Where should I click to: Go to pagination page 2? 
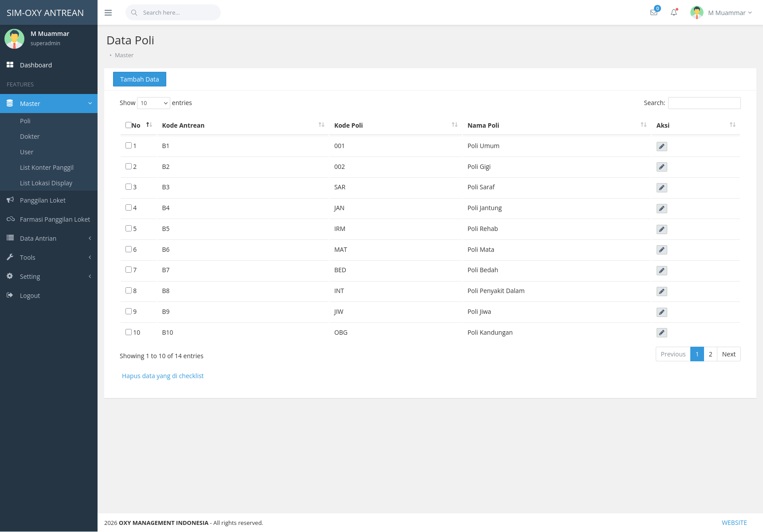coord(710,354)
